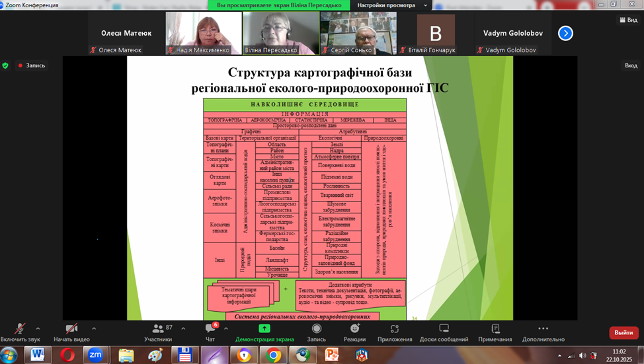This screenshot has height=364, width=644.
Task: Click the green Демонстрация экрана icon
Action: 264,329
